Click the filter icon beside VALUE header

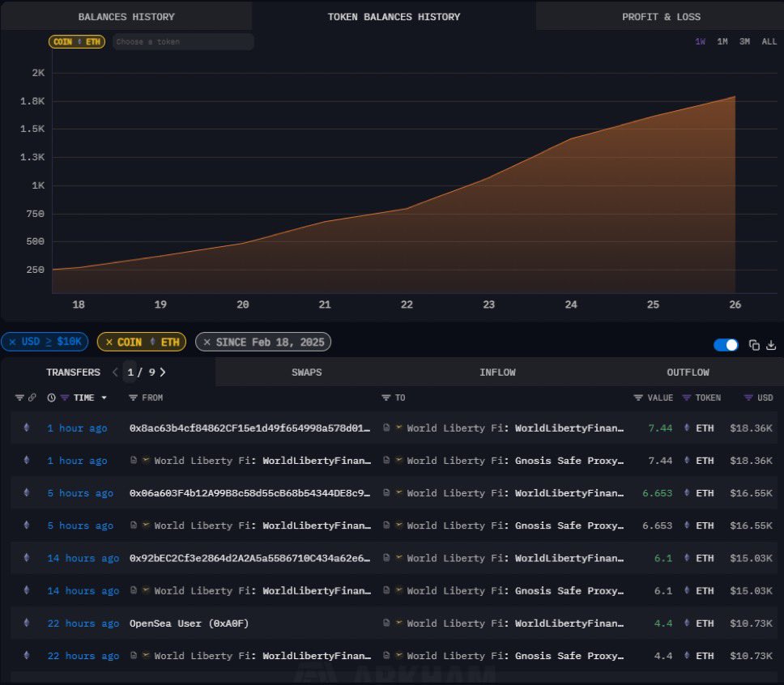click(638, 398)
